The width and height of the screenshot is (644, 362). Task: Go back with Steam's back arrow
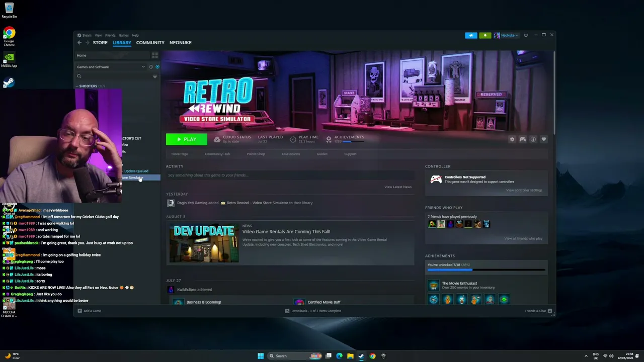click(79, 43)
